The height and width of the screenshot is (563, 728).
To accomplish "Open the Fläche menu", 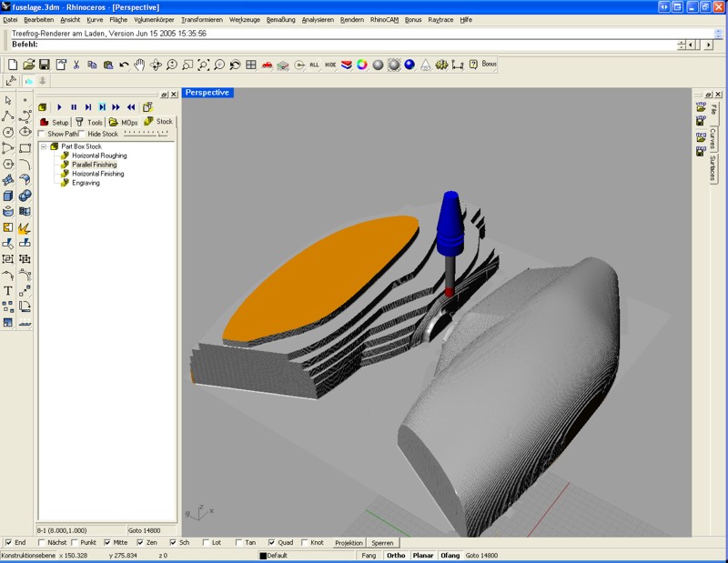I will tap(118, 20).
